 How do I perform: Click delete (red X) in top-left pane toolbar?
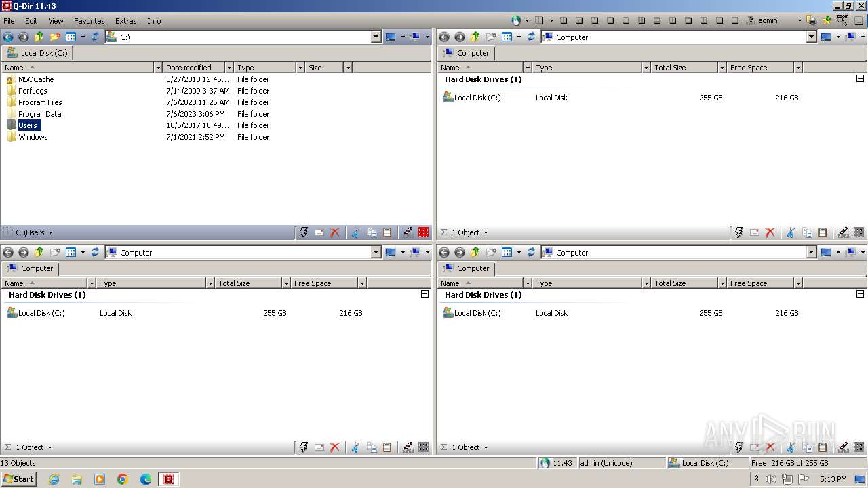pyautogui.click(x=335, y=232)
